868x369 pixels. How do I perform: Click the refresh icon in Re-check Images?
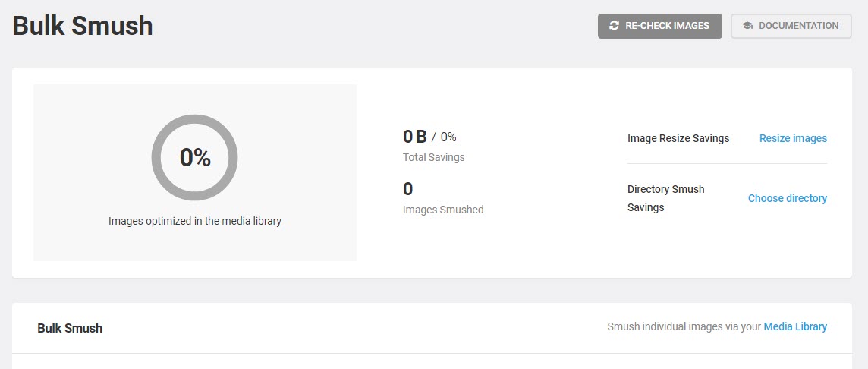[x=615, y=26]
